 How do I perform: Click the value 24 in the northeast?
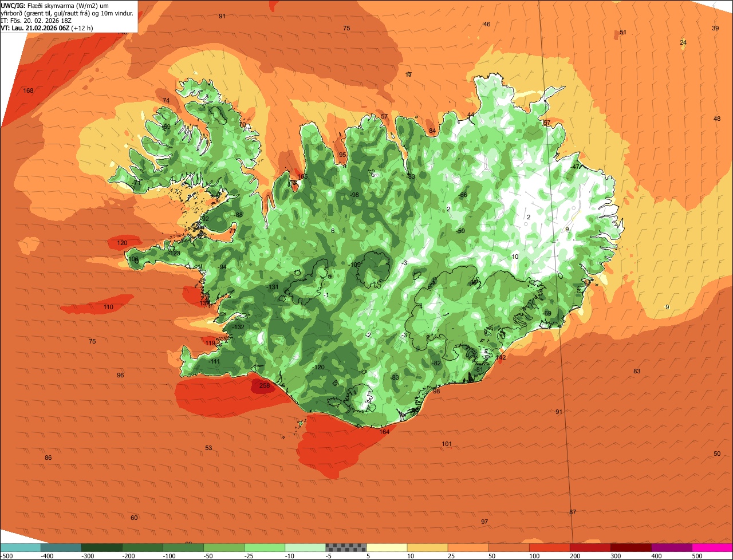coord(683,42)
